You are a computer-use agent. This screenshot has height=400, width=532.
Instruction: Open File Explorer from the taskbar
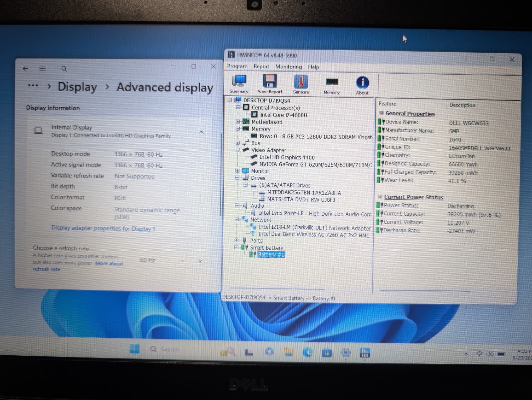tap(289, 352)
